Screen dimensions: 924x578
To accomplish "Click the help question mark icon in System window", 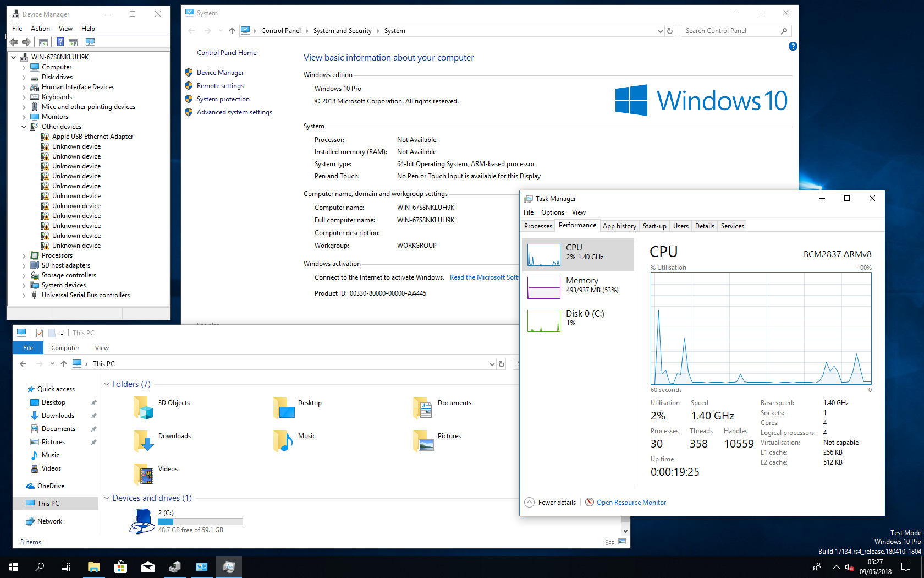I will (793, 46).
